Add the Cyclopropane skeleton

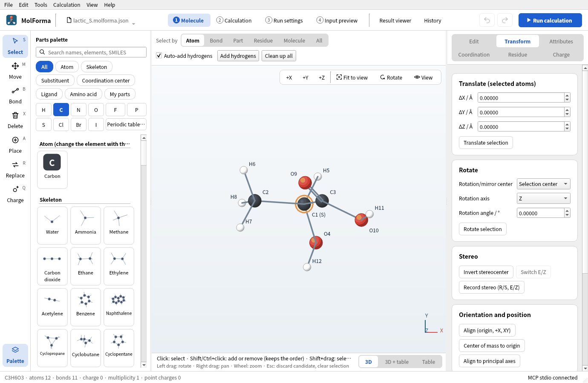[x=52, y=348]
